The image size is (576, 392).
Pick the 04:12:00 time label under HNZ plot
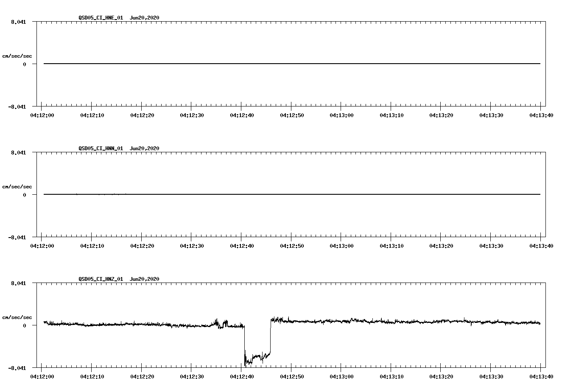click(x=42, y=376)
